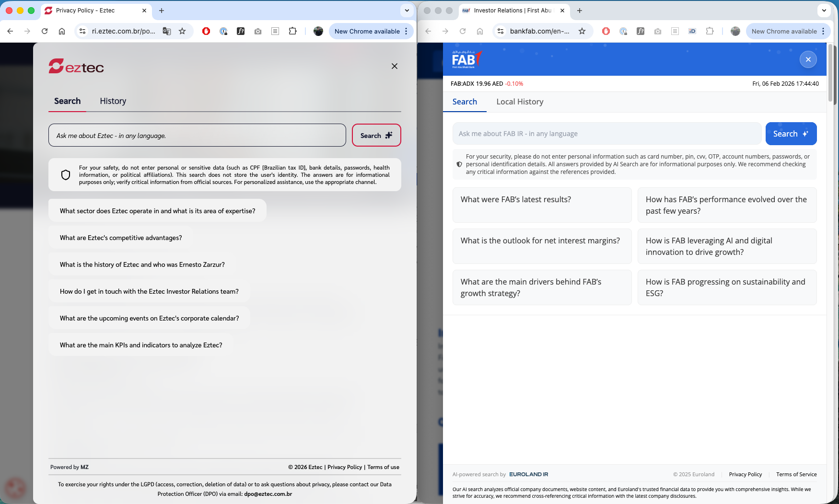The image size is (839, 504).
Task: Open Eztec Terms of use link
Action: tap(383, 467)
